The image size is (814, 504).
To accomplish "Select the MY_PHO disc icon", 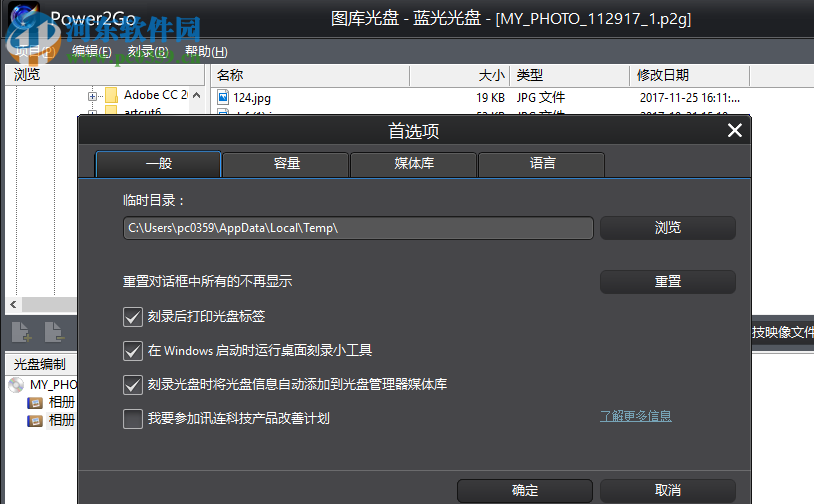I will 17,385.
